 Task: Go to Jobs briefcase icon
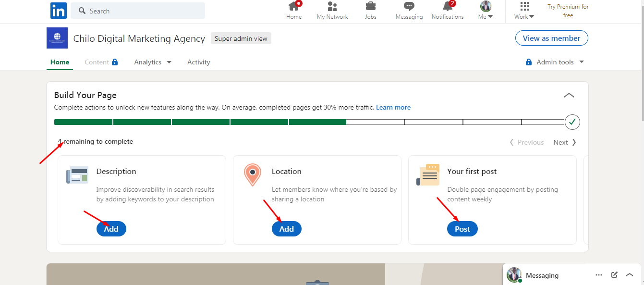point(371,11)
